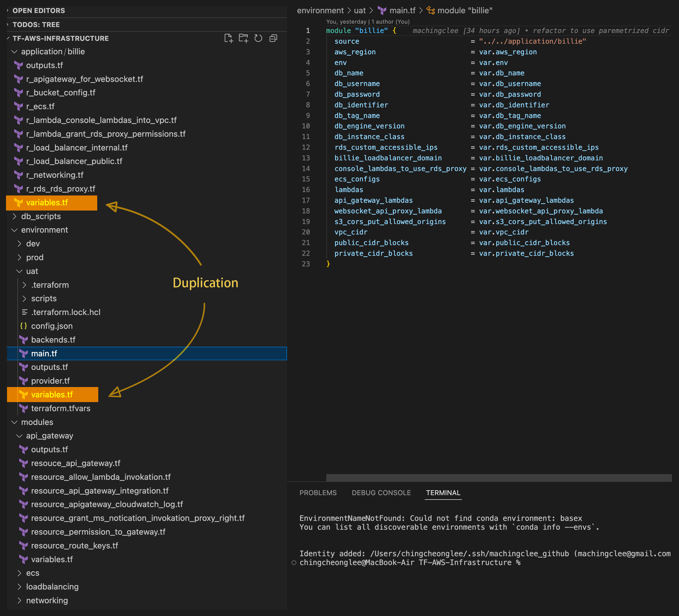Open resource_apigateway_cloudwatch_log.tf file

point(147,504)
